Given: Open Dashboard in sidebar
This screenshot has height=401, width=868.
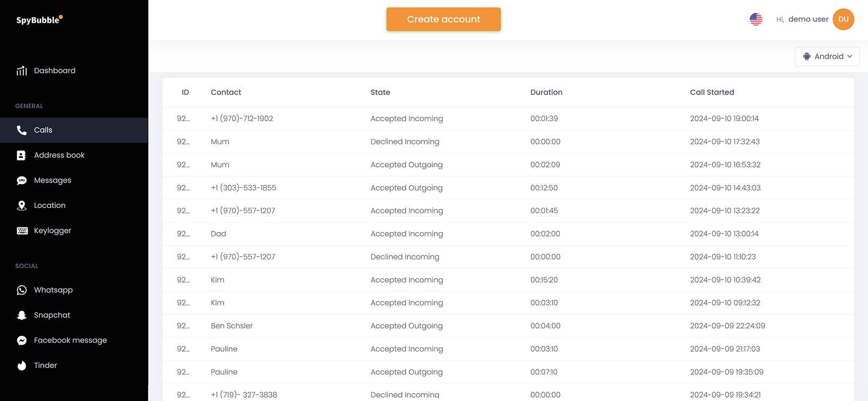Looking at the screenshot, I should 55,71.
